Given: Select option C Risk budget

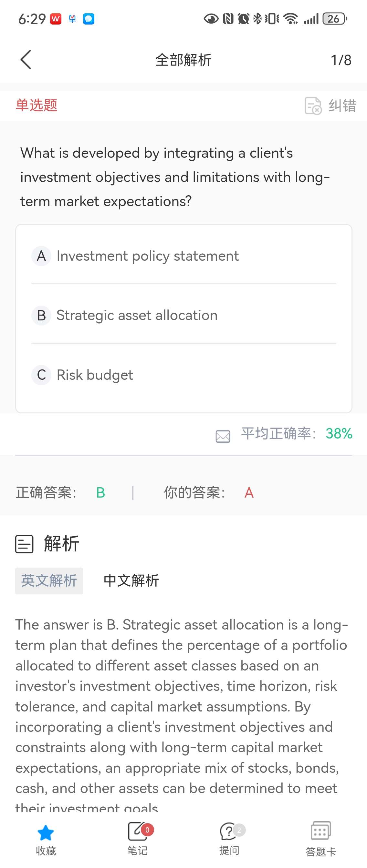Looking at the screenshot, I should pos(183,375).
